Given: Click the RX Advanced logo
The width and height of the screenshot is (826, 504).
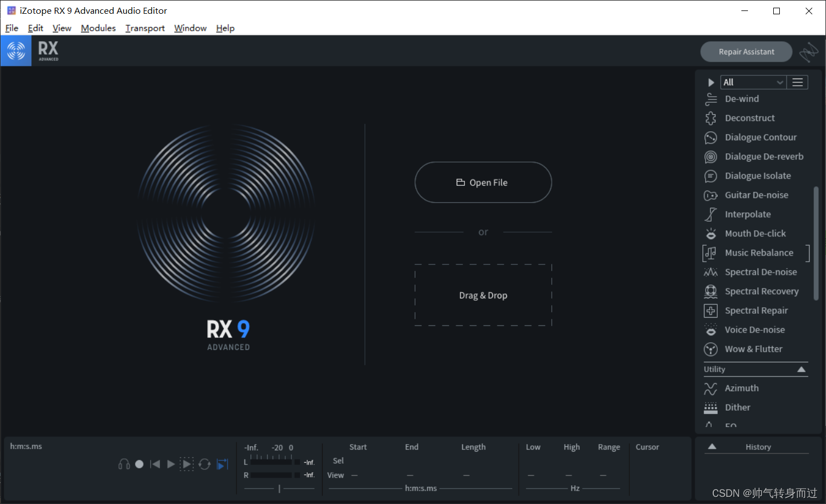Looking at the screenshot, I should pyautogui.click(x=48, y=51).
